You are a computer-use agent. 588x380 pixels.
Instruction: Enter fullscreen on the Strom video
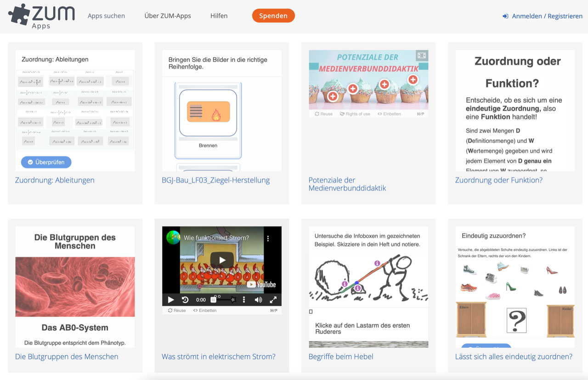(x=273, y=300)
